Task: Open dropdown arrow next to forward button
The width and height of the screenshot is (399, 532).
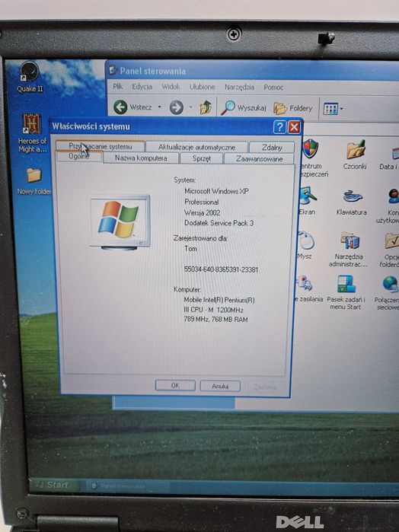Action: pyautogui.click(x=190, y=107)
